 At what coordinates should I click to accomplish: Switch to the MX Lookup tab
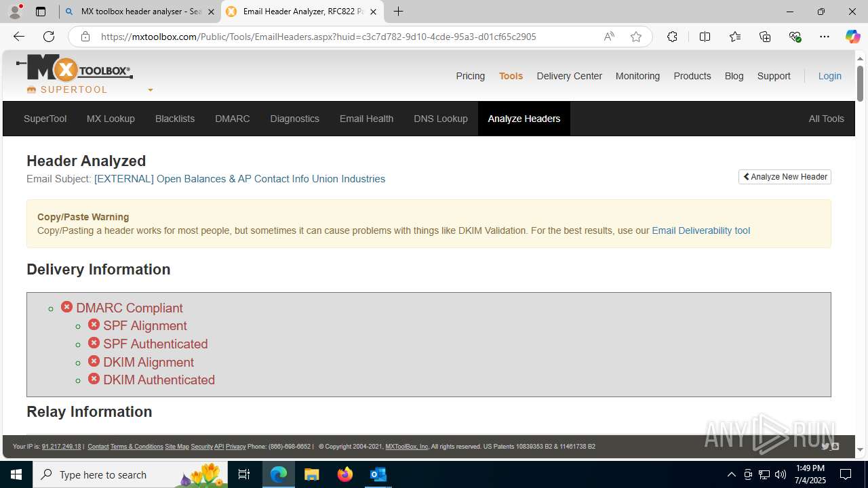[111, 119]
